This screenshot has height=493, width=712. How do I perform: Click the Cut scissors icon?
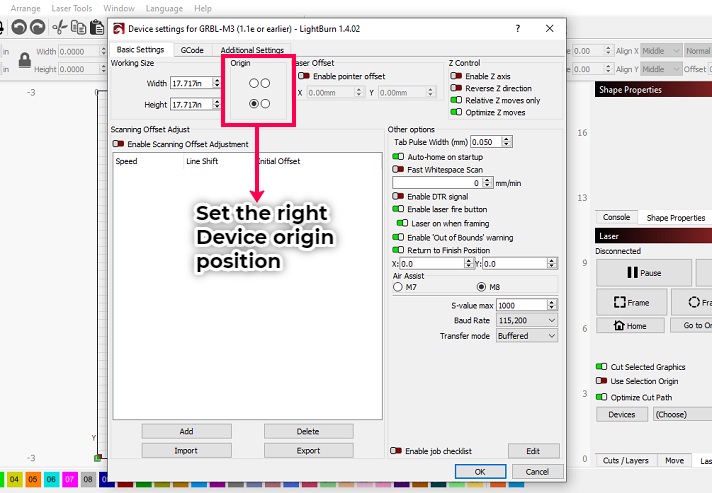[x=59, y=28]
